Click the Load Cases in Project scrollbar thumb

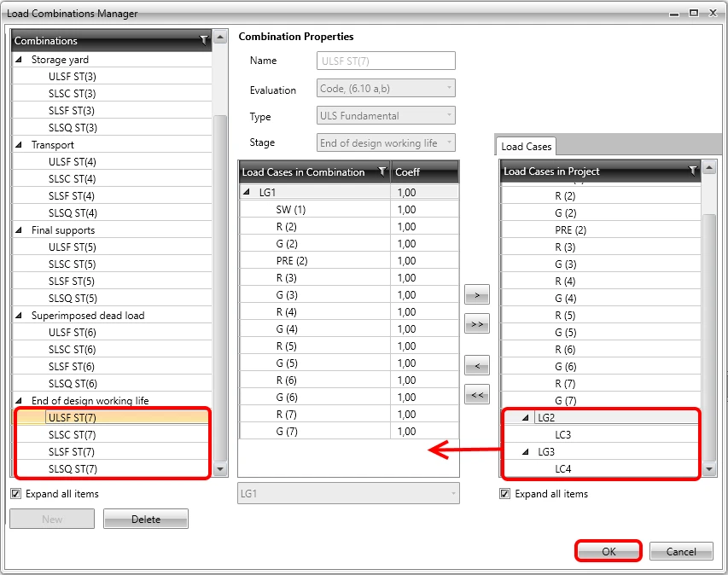[x=709, y=336]
